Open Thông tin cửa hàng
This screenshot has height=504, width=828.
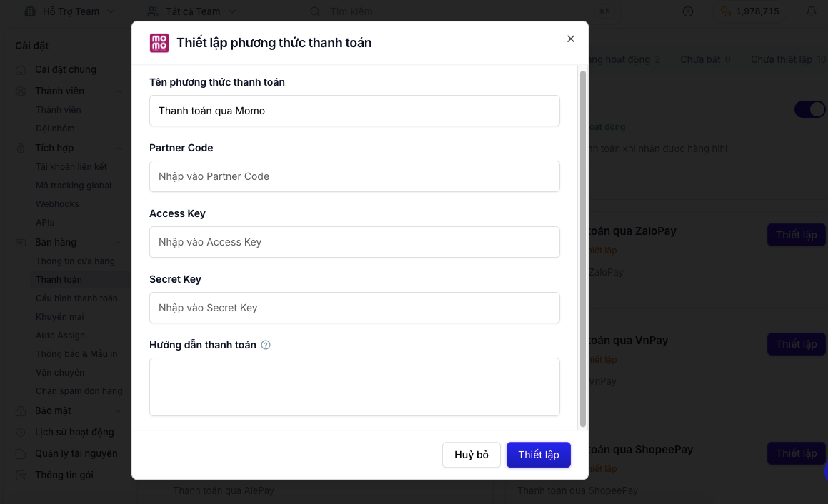(75, 261)
